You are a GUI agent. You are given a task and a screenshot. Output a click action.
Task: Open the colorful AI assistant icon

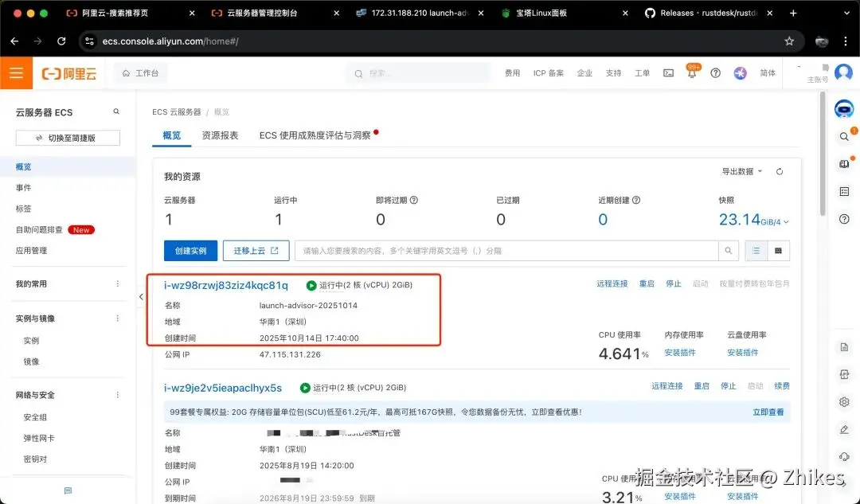point(740,73)
